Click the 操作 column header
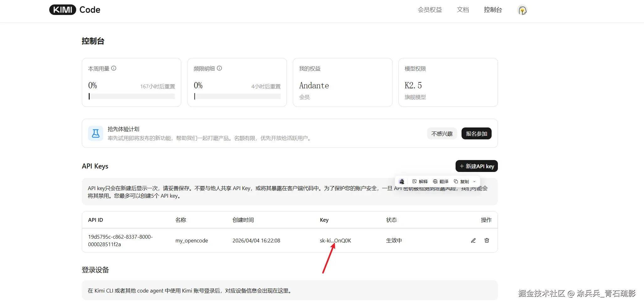The image size is (644, 306). tap(486, 220)
